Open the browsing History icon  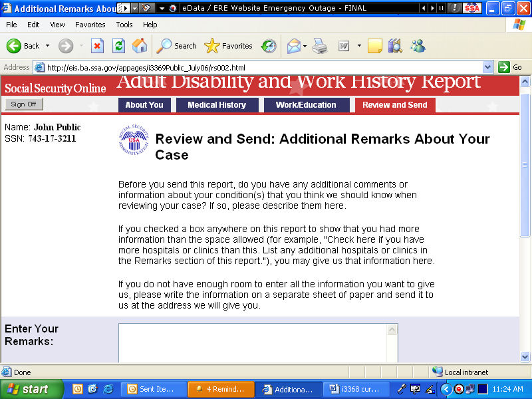(269, 46)
